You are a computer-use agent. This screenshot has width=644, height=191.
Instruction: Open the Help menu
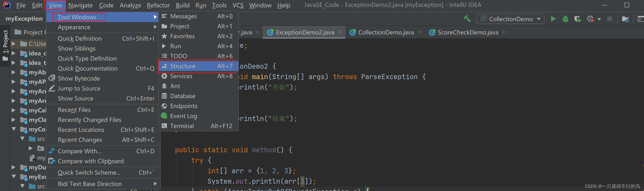pyautogui.click(x=284, y=5)
